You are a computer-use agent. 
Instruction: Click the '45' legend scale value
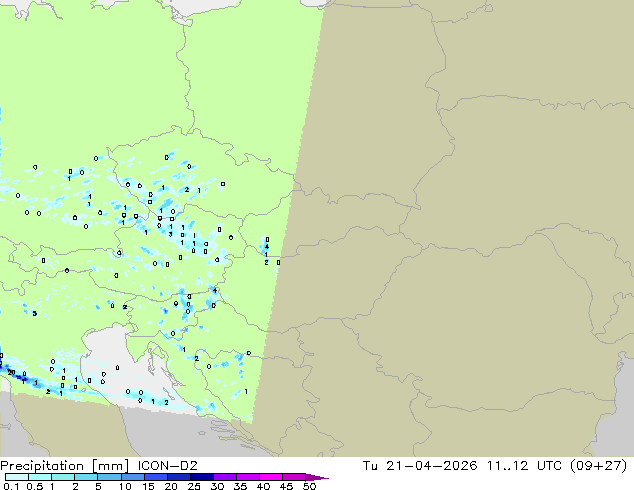pyautogui.click(x=286, y=486)
